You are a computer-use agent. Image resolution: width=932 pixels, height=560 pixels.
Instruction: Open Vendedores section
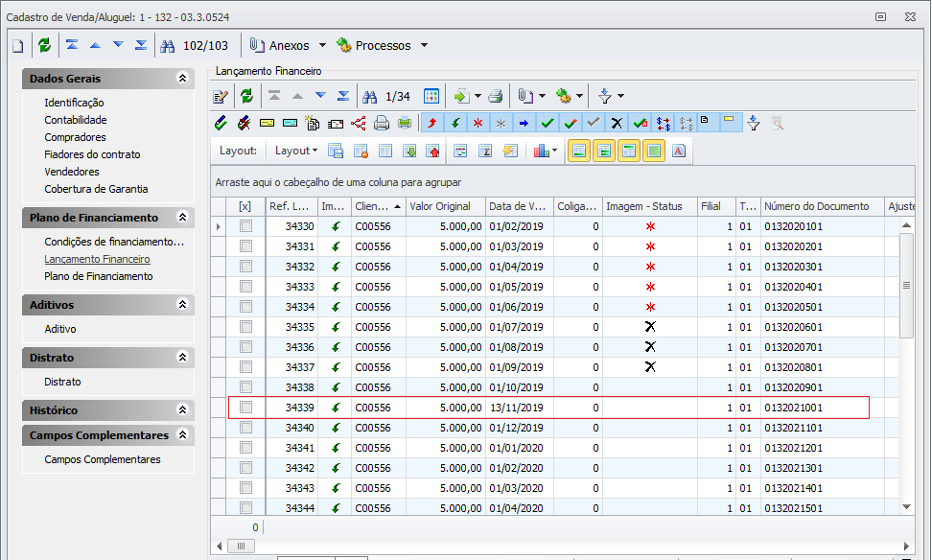[x=72, y=172]
